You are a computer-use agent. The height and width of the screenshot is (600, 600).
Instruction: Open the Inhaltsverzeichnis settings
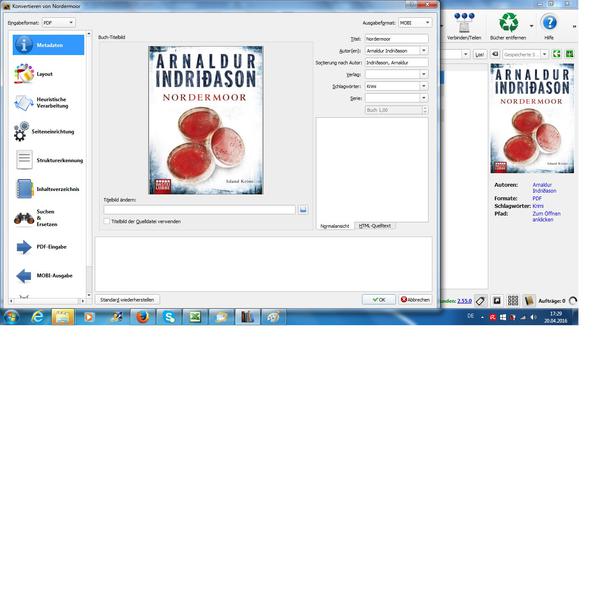click(x=48, y=189)
